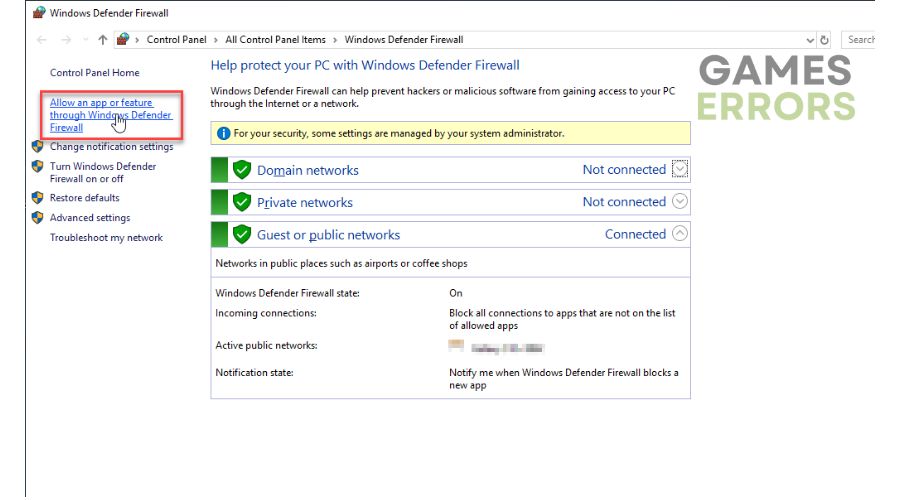The width and height of the screenshot is (900, 500).
Task: Click Networks in public places description
Action: 341,263
